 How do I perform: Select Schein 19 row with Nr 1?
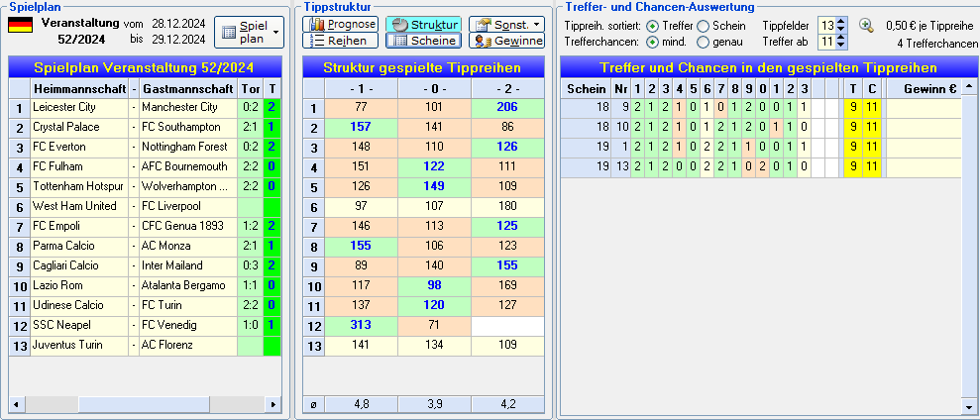pyautogui.click(x=761, y=147)
